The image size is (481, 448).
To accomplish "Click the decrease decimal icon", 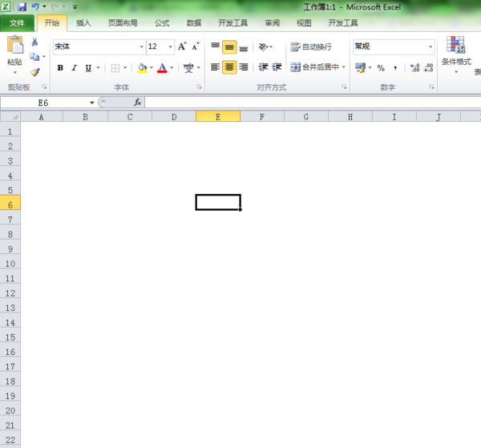I will pos(428,68).
